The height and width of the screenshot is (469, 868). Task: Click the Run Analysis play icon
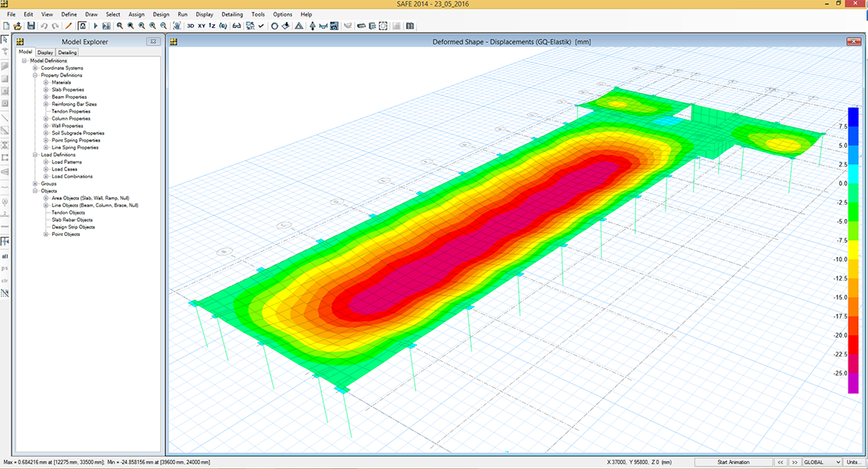point(97,26)
